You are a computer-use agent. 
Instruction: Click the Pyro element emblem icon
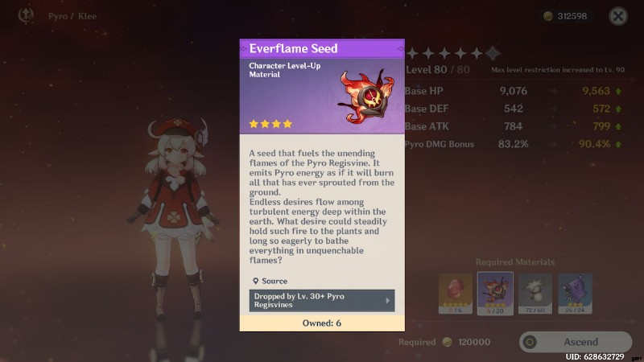(26, 15)
